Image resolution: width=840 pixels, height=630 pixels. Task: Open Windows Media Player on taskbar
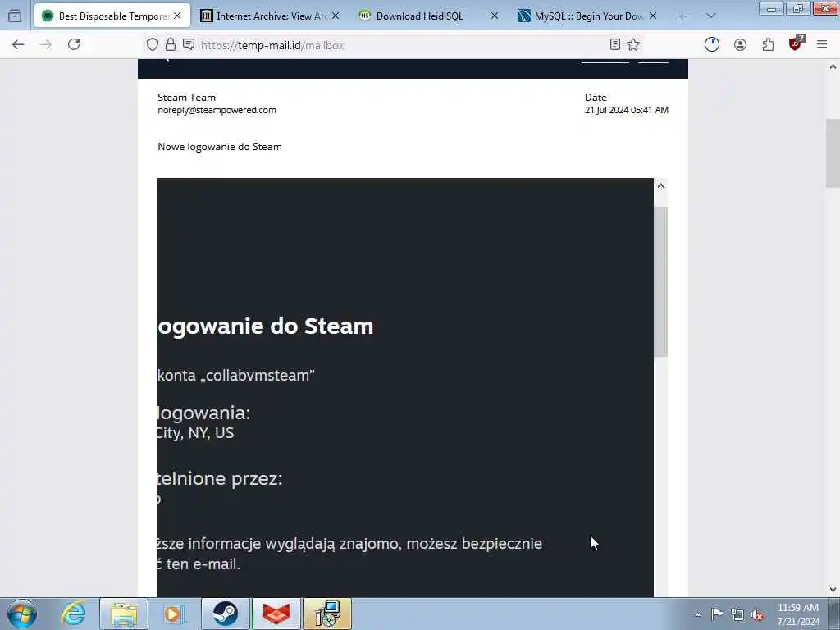click(172, 614)
